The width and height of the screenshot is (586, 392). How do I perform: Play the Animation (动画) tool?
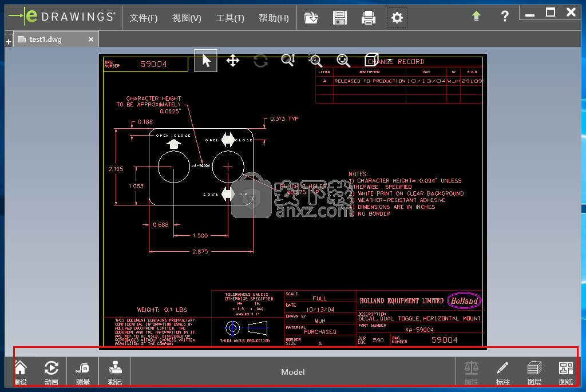pos(52,372)
